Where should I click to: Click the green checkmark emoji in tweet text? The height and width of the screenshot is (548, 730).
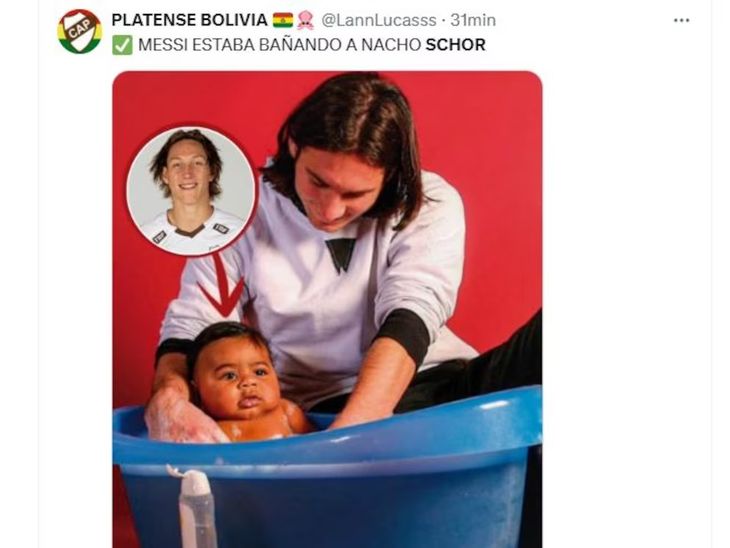(x=122, y=45)
